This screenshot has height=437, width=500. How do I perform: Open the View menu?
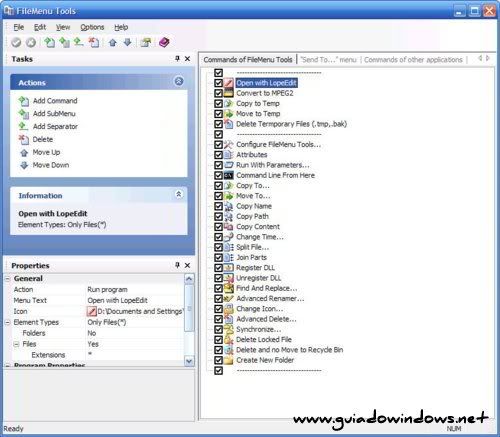(63, 27)
